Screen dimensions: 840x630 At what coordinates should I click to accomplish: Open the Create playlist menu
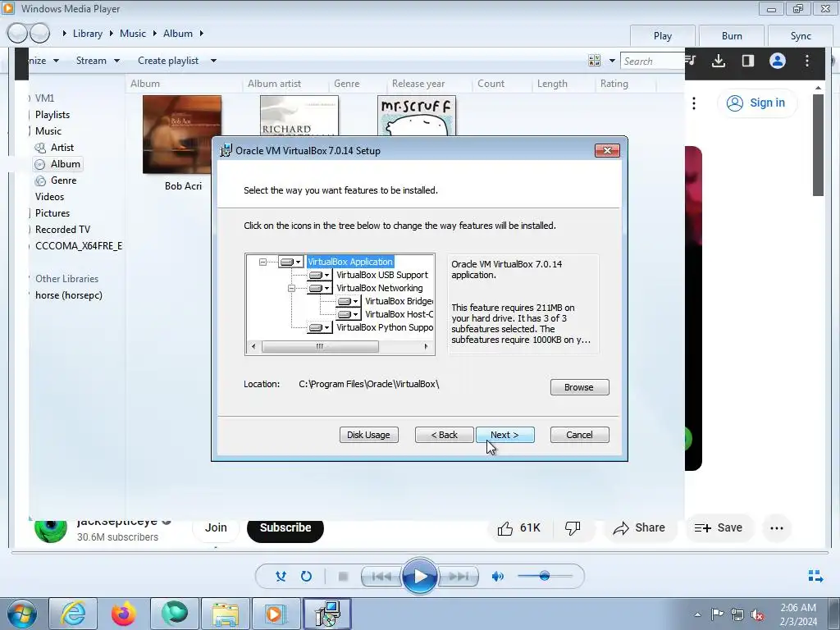pyautogui.click(x=177, y=61)
